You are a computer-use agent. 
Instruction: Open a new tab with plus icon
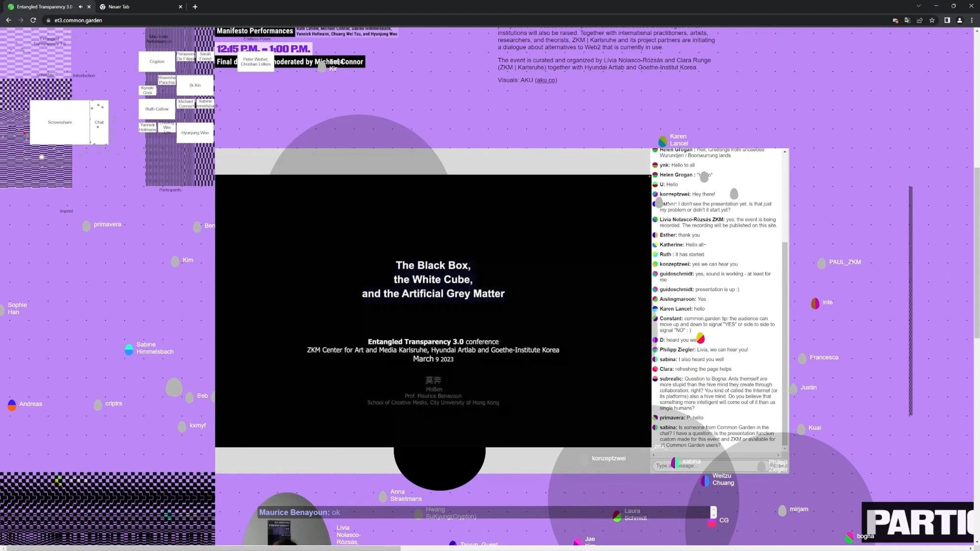pos(195,6)
